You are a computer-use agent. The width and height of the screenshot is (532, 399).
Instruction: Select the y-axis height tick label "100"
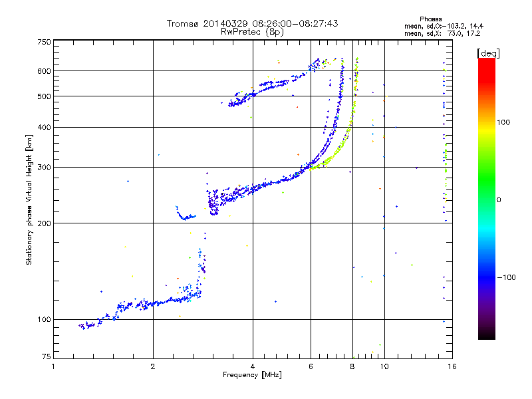(x=44, y=320)
